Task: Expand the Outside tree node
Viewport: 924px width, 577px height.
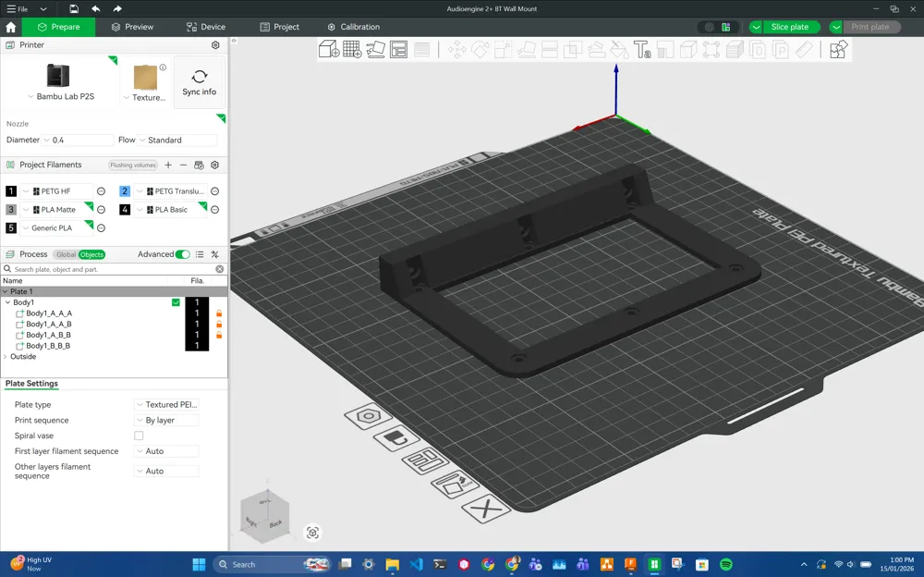Action: point(6,356)
